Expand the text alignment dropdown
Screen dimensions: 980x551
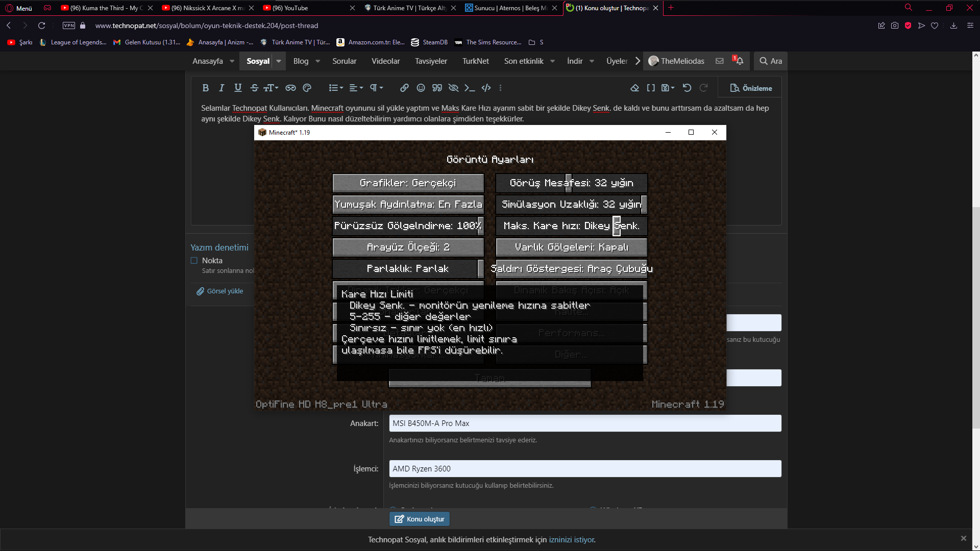tap(356, 88)
